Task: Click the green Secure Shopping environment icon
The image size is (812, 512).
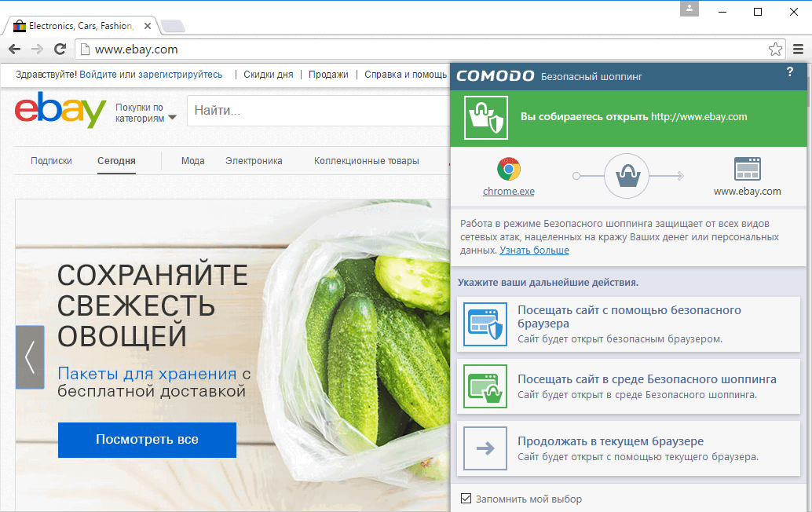Action: click(x=485, y=386)
